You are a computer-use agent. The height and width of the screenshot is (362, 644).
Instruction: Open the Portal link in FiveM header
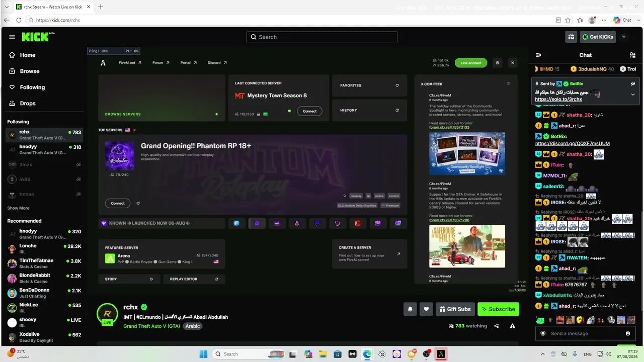[189, 63]
